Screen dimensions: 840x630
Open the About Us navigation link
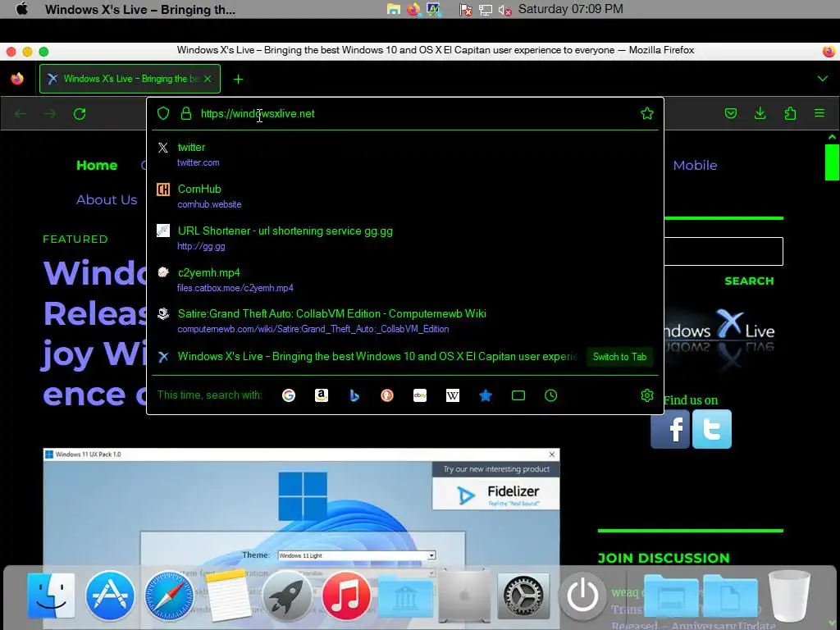107,200
